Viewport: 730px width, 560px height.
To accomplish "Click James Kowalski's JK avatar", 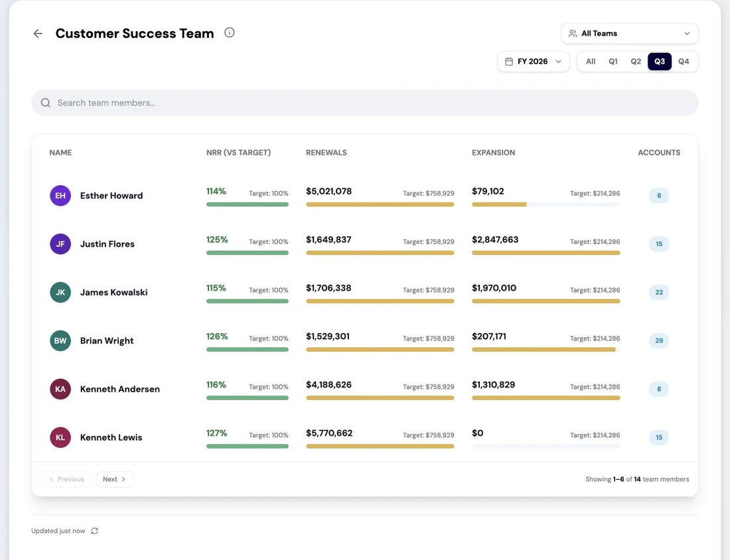I will [x=60, y=293].
